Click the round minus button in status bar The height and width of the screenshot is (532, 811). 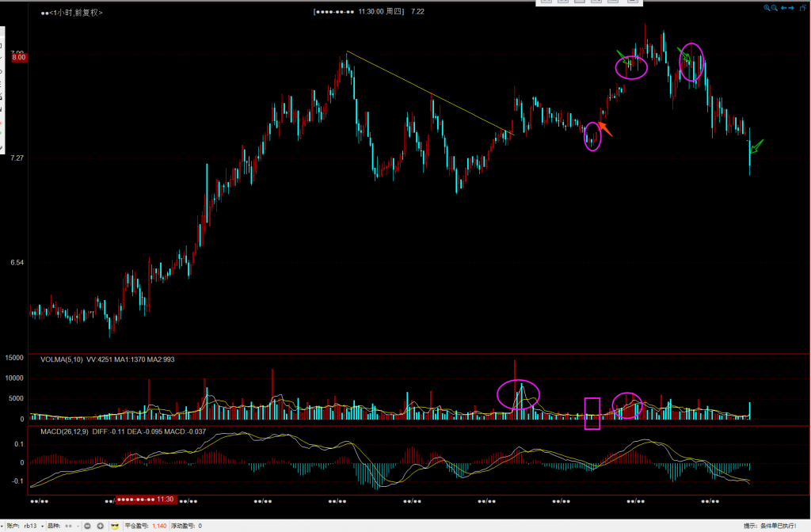point(87,526)
